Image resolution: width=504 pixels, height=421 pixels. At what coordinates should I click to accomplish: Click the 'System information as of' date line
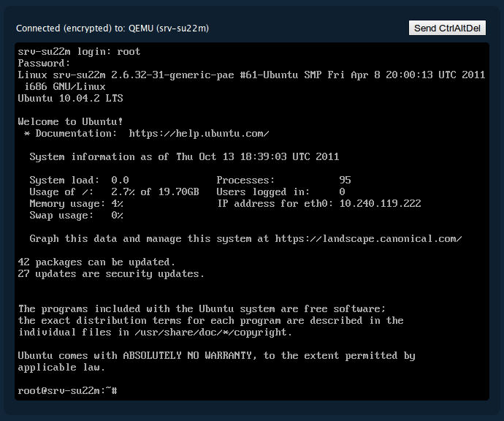tap(184, 156)
